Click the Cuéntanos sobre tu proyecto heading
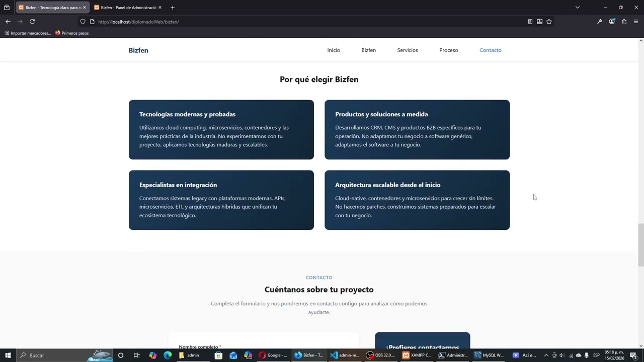 point(319,290)
